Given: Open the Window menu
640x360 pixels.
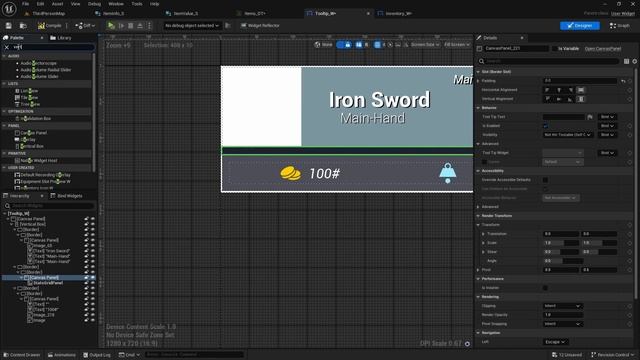Looking at the screenshot, I should 116,4.
